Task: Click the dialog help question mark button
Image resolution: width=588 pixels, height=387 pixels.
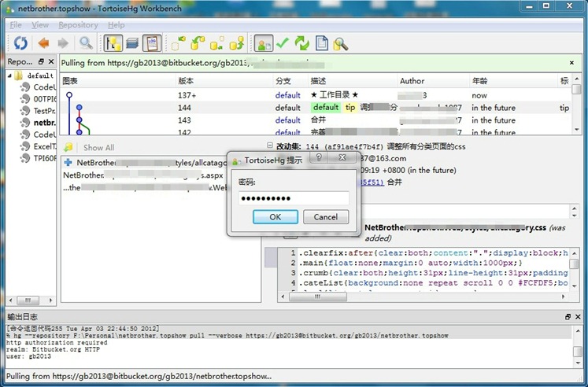Action: (x=319, y=157)
